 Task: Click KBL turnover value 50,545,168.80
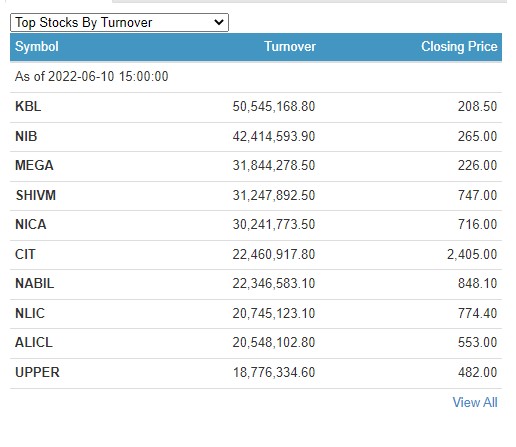click(274, 107)
